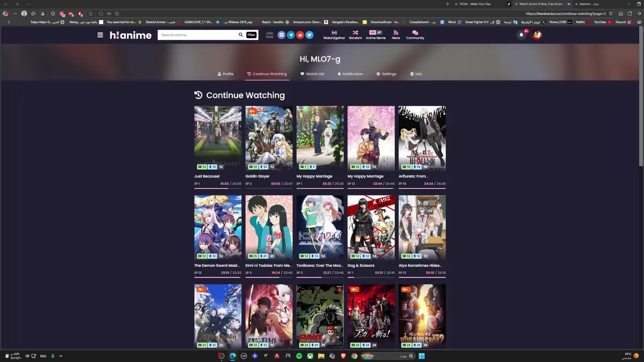The image size is (644, 362).
Task: Click ENG language indicator in tray
Action: [43, 356]
